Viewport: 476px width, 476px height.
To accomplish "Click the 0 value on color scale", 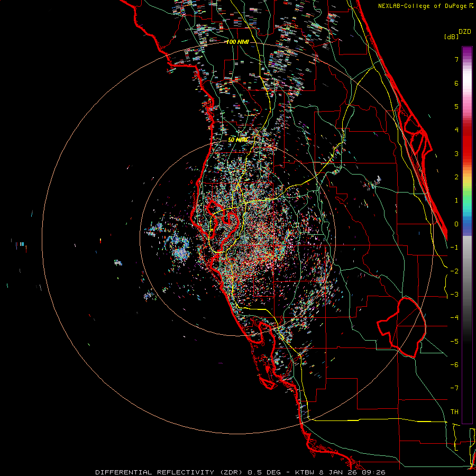I will point(456,224).
